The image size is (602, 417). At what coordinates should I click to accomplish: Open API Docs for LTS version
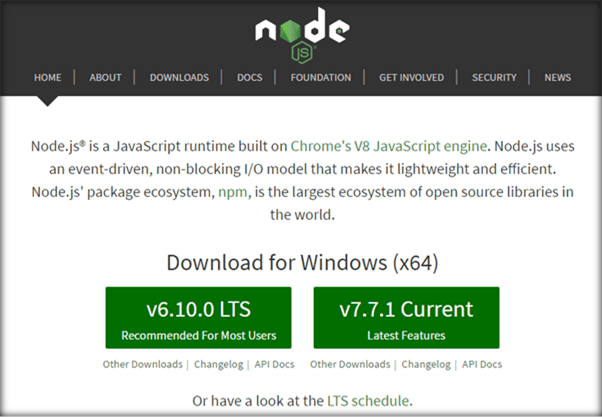coord(274,365)
